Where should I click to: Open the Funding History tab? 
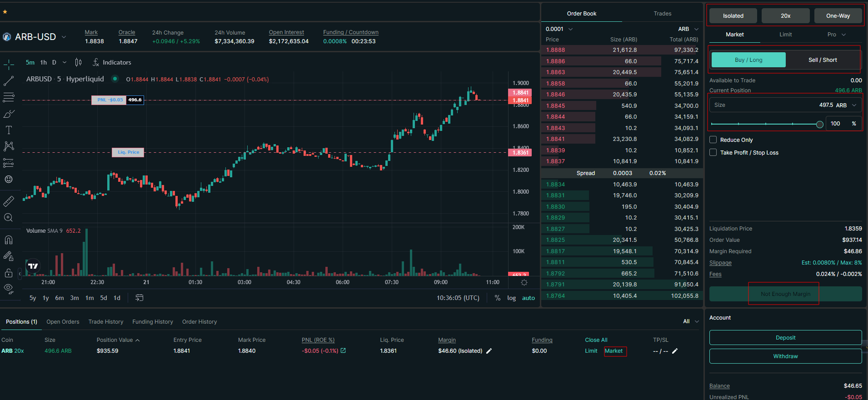[153, 322]
